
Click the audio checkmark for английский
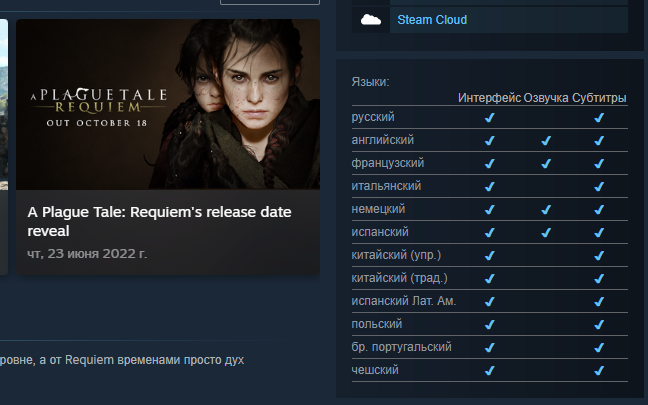546,141
